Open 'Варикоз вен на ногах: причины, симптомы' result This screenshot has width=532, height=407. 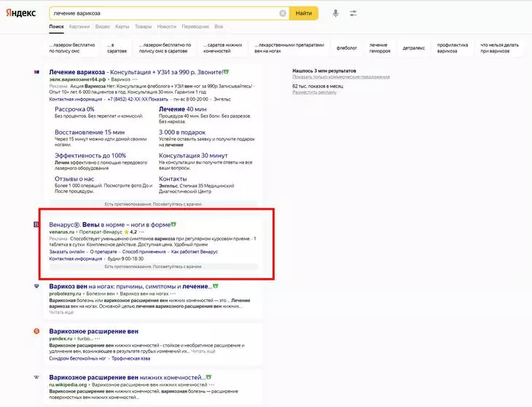point(130,286)
